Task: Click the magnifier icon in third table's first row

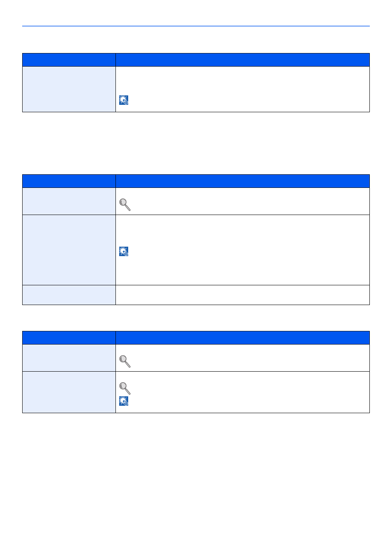Action: click(125, 361)
